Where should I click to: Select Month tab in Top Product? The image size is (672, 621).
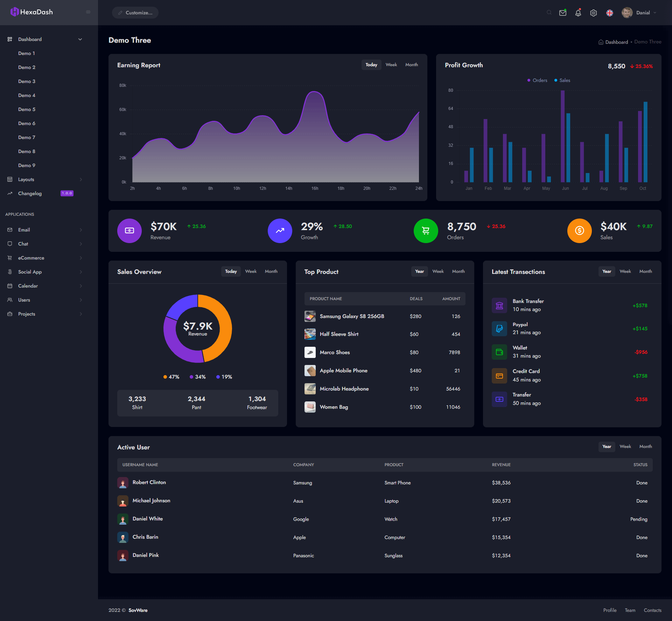458,271
